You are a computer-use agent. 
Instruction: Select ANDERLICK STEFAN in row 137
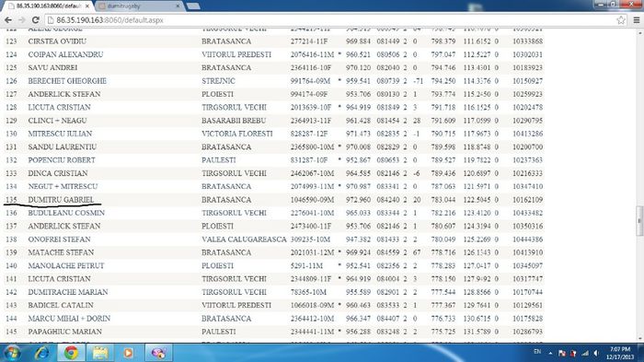coord(64,226)
